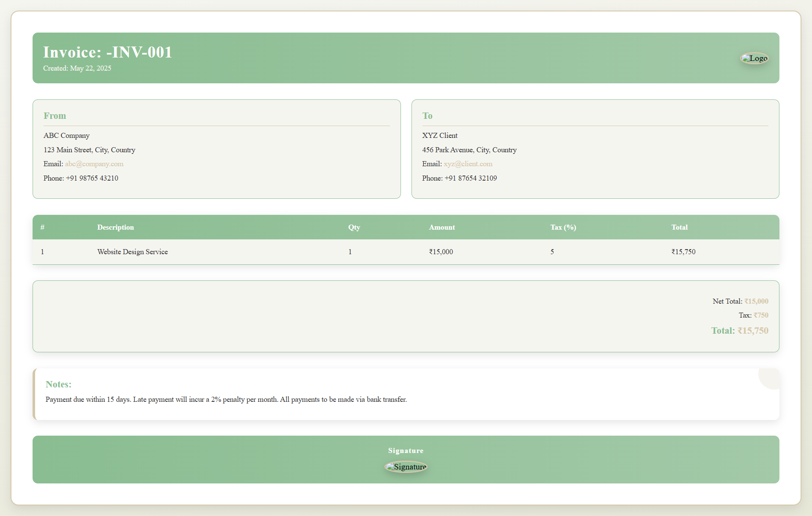Click the Notes: heading
Viewport: 812px width, 516px height.
(x=58, y=384)
